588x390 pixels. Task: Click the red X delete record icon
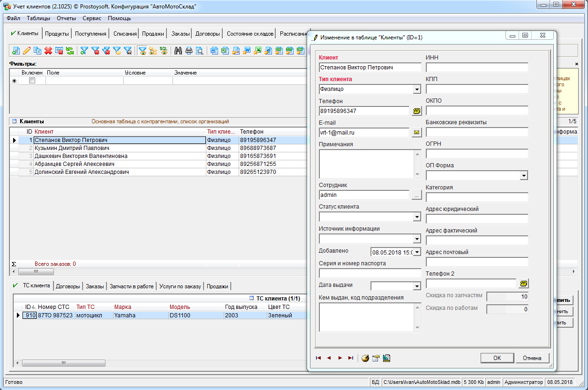(x=48, y=51)
